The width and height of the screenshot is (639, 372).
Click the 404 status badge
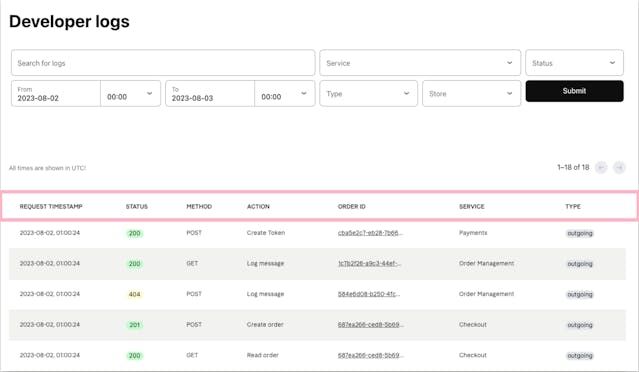click(x=134, y=294)
